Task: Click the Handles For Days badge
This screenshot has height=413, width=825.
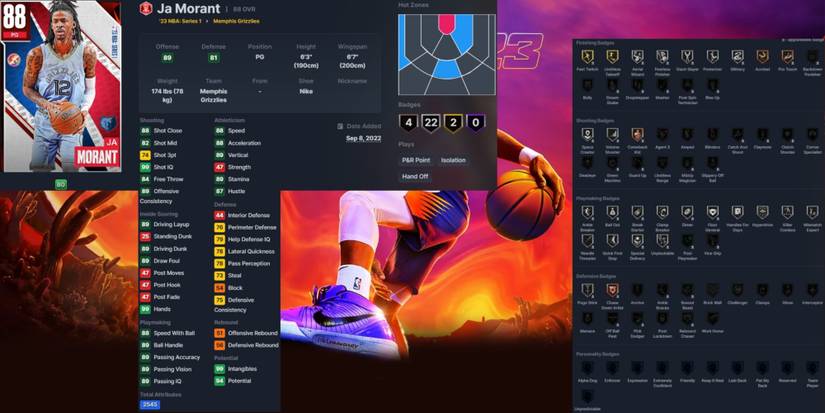Action: (737, 213)
